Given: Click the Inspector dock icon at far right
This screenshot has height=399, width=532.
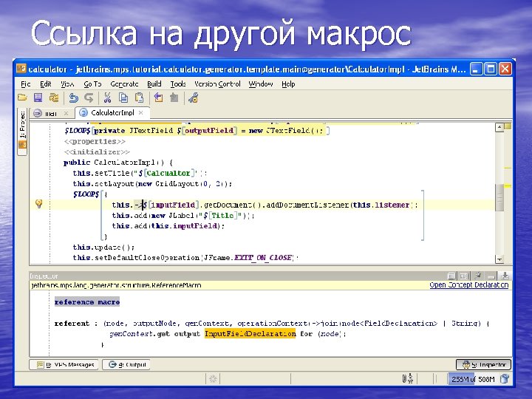Looking at the screenshot, I should pyautogui.click(x=505, y=276).
